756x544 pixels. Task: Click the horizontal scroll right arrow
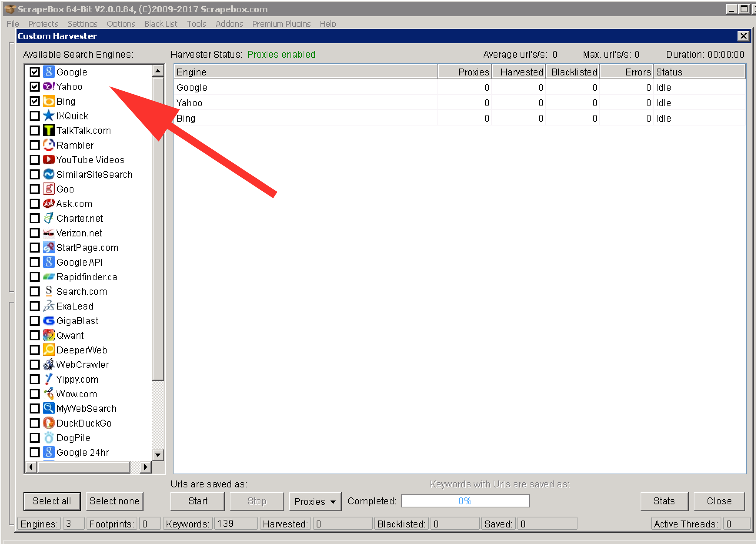tap(145, 467)
